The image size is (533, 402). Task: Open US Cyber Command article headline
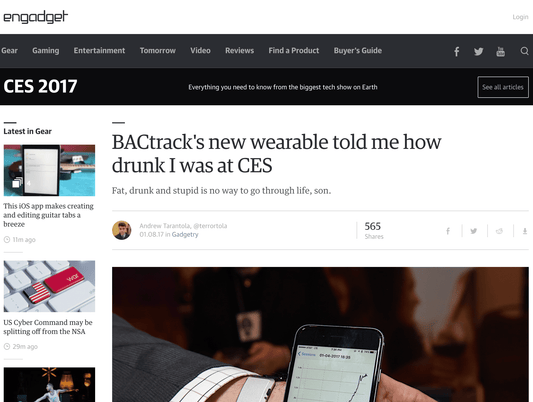[48, 327]
